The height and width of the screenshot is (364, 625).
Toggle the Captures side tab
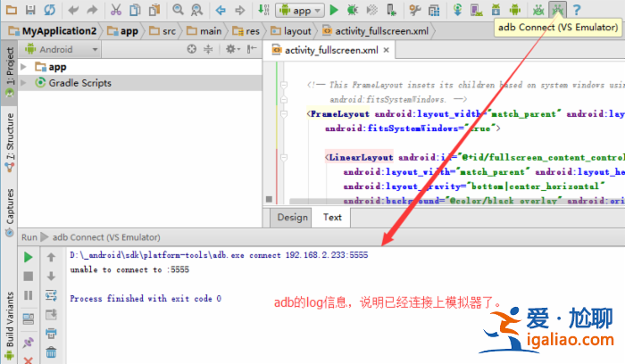tap(10, 212)
